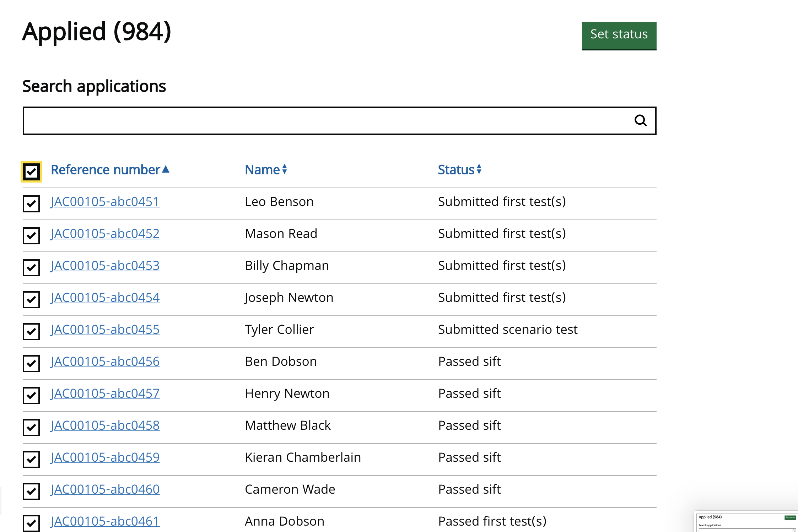Sort table by Name column
This screenshot has height=532, width=798.
[266, 170]
